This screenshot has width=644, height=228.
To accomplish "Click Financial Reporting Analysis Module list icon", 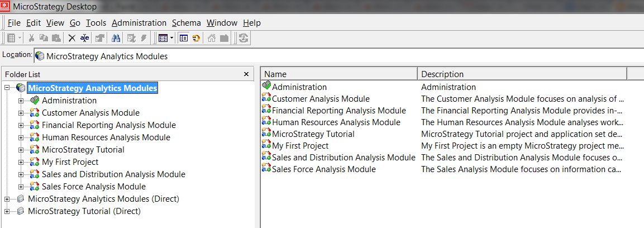I will click(x=266, y=111).
